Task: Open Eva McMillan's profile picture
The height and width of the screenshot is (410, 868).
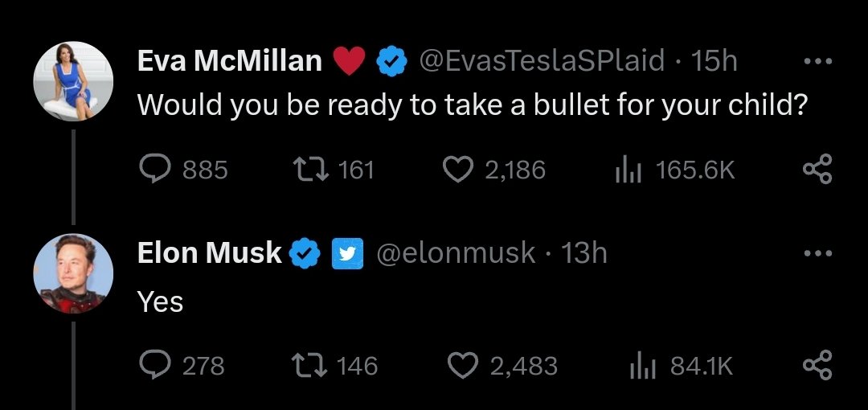Action: [73, 81]
